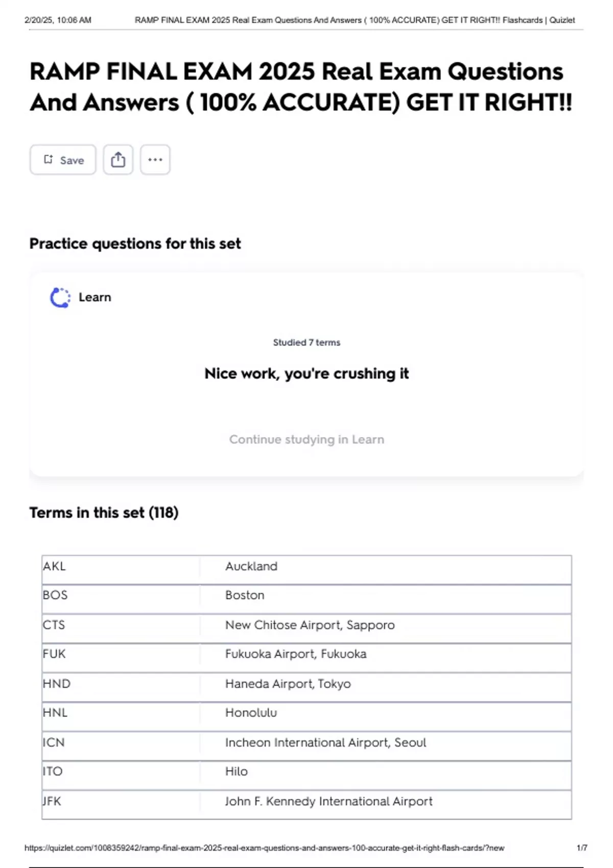Click the Save button
Screen dimensions: 613x868
pyautogui.click(x=63, y=160)
